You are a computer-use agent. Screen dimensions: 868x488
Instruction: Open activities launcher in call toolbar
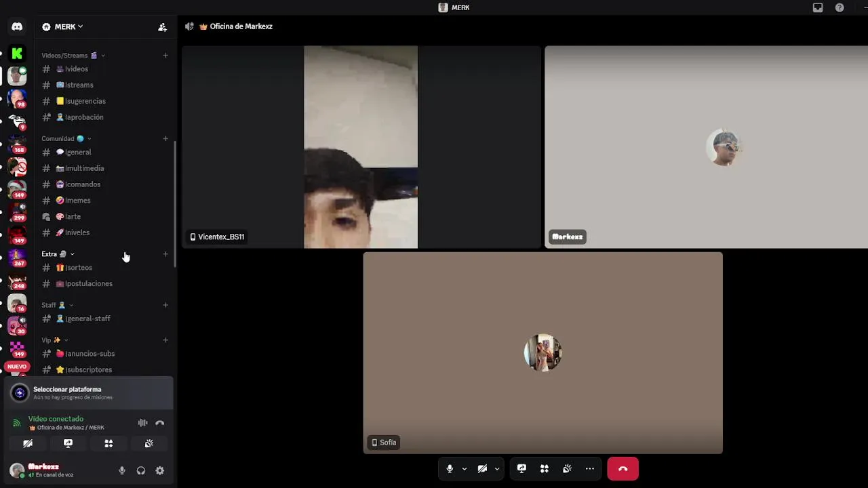pos(544,468)
